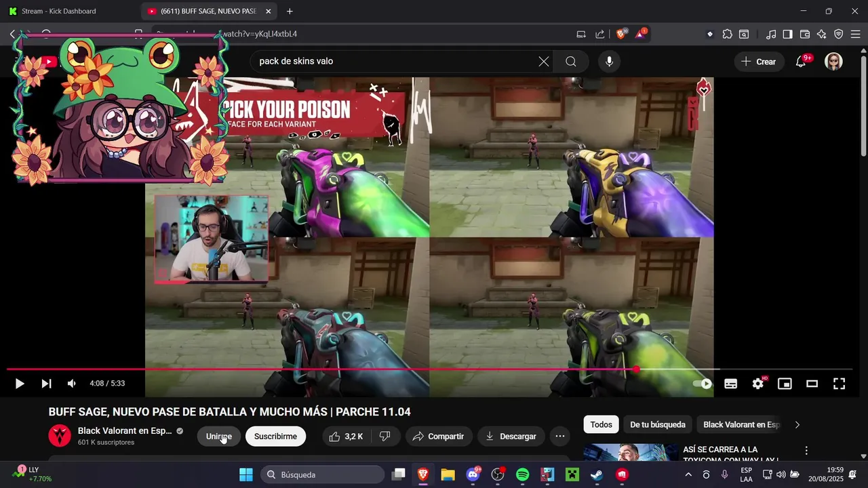Open Brave Rewards triangle icon
This screenshot has height=488, width=868.
(640, 34)
